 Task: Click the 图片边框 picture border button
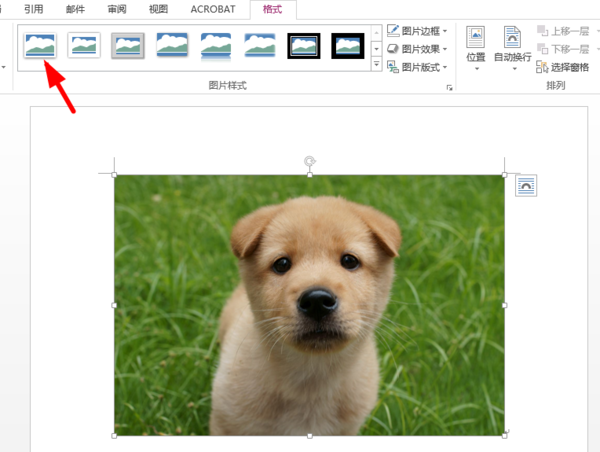click(x=417, y=31)
